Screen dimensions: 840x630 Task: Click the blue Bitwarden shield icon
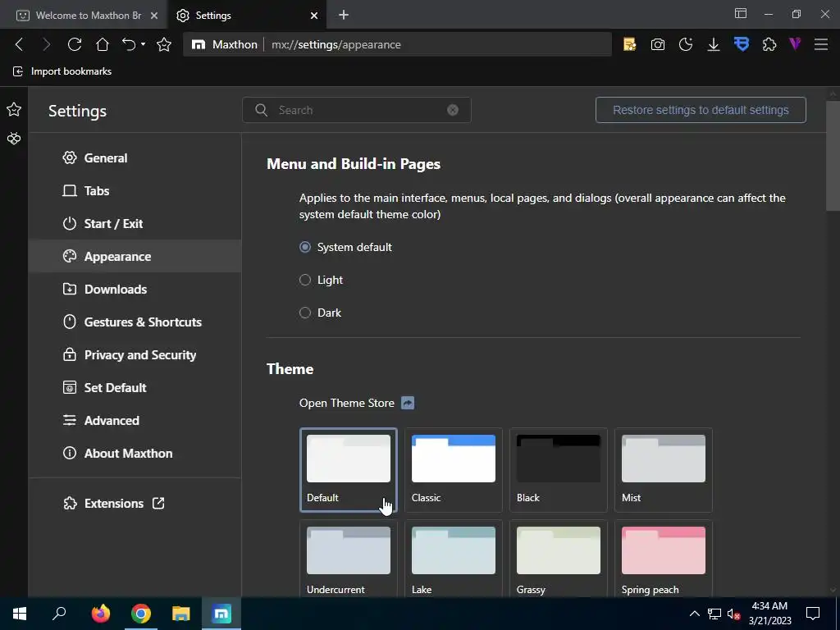point(742,44)
